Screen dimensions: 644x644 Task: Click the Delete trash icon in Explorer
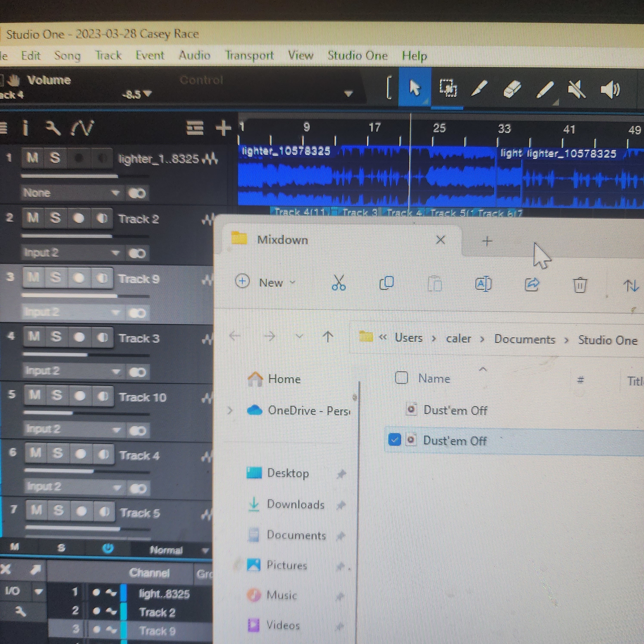click(x=580, y=285)
